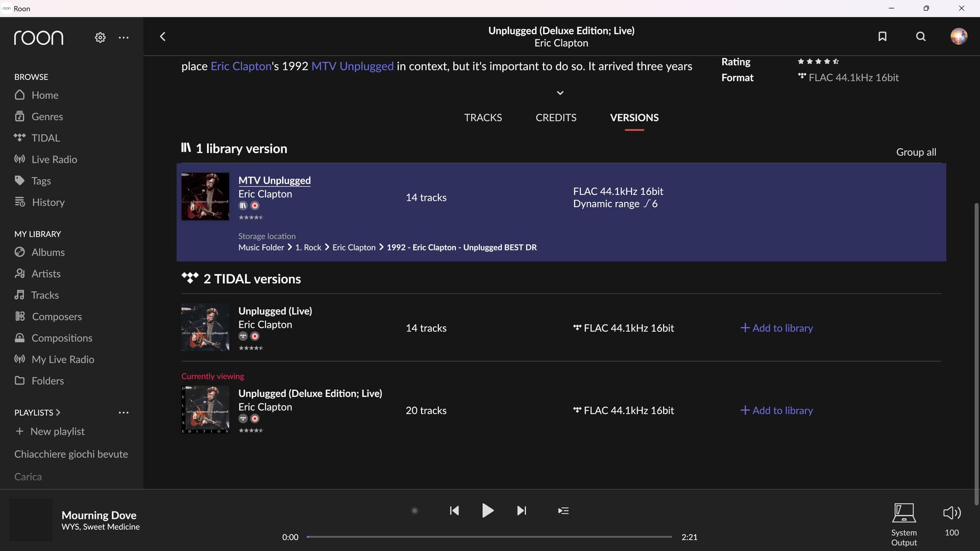The width and height of the screenshot is (980, 551).
Task: Open MTV Unplugged library version title
Action: pyautogui.click(x=275, y=180)
